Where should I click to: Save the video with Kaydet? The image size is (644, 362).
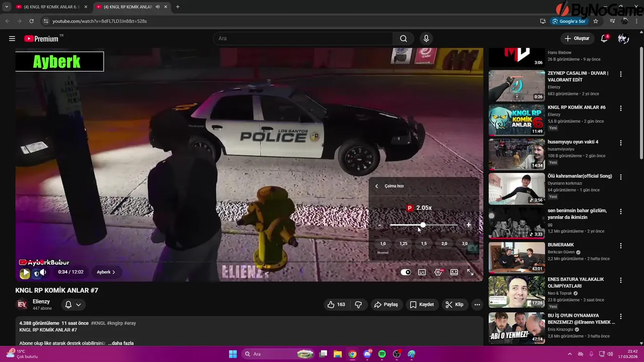(422, 305)
